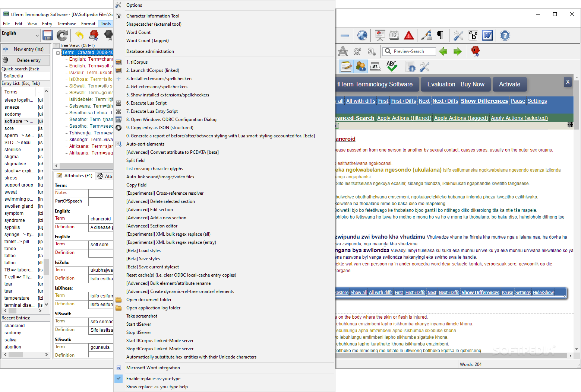Viewport: 581px width, 392px height.
Task: Click the wrench and screwdriver options icon
Action: coord(458,35)
